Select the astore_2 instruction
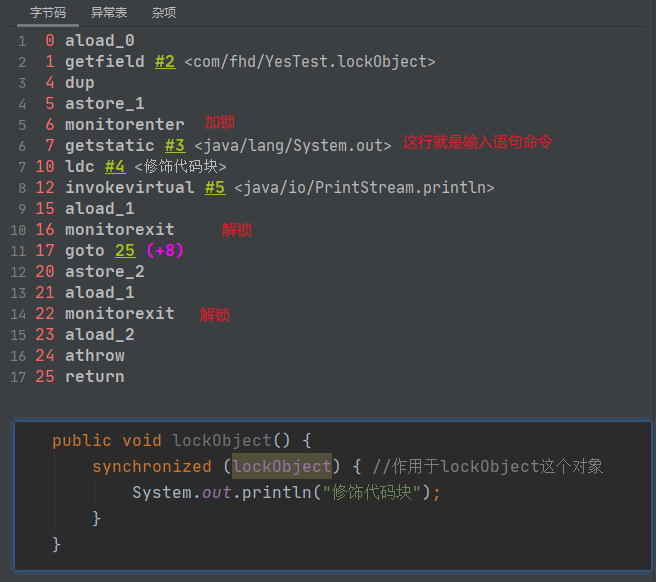The width and height of the screenshot is (656, 582). click(x=105, y=272)
